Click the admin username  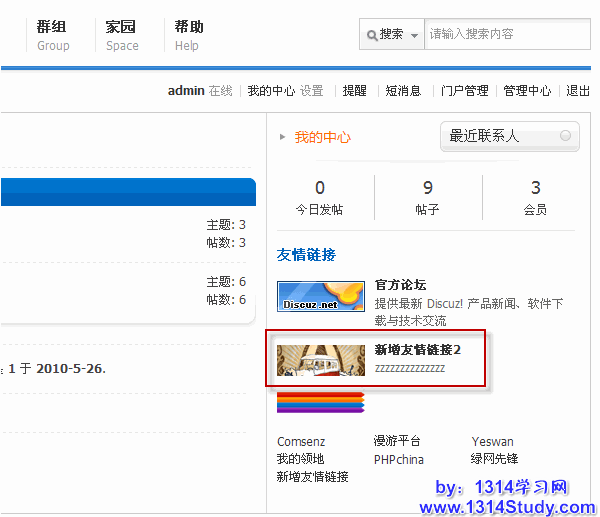[186, 91]
